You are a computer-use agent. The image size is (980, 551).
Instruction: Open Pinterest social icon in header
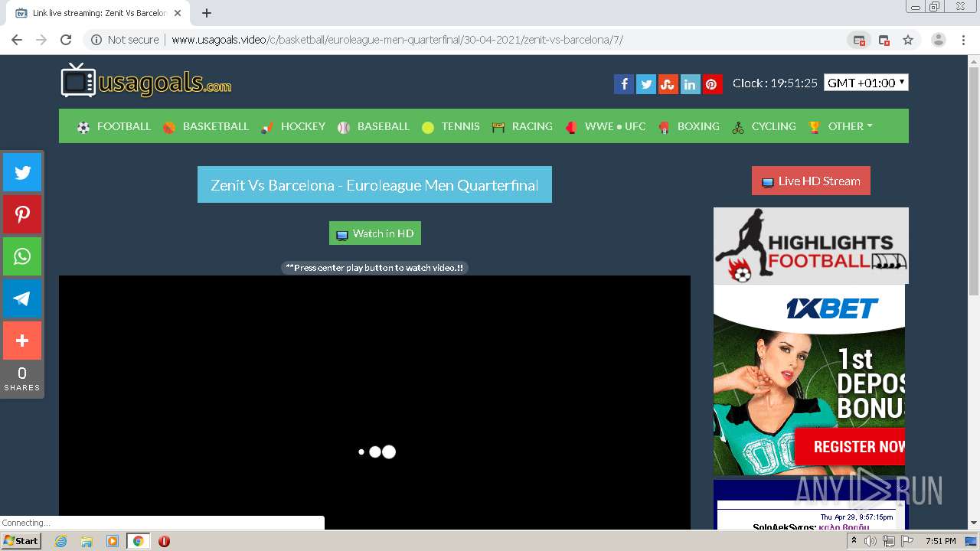coord(712,84)
